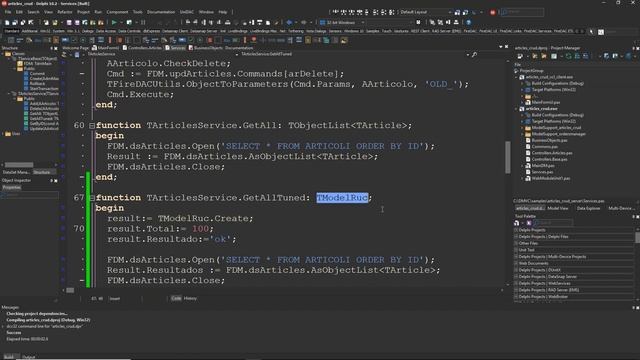Open the UniDAC menu
This screenshot has width=640, height=360.
(187, 12)
